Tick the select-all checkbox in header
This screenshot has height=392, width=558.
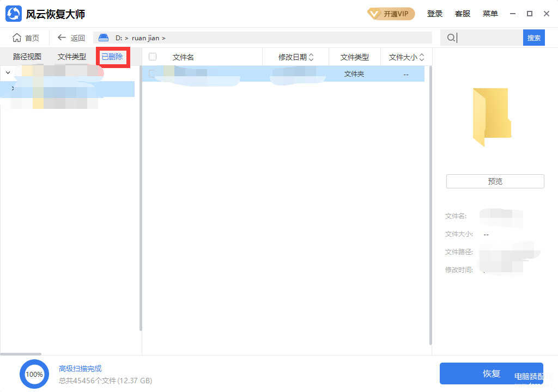[x=153, y=57]
